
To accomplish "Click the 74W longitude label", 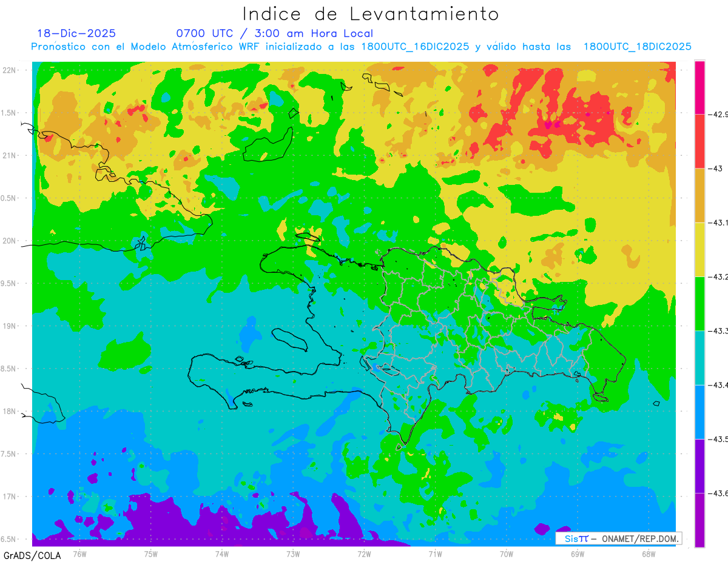I will [x=222, y=554].
